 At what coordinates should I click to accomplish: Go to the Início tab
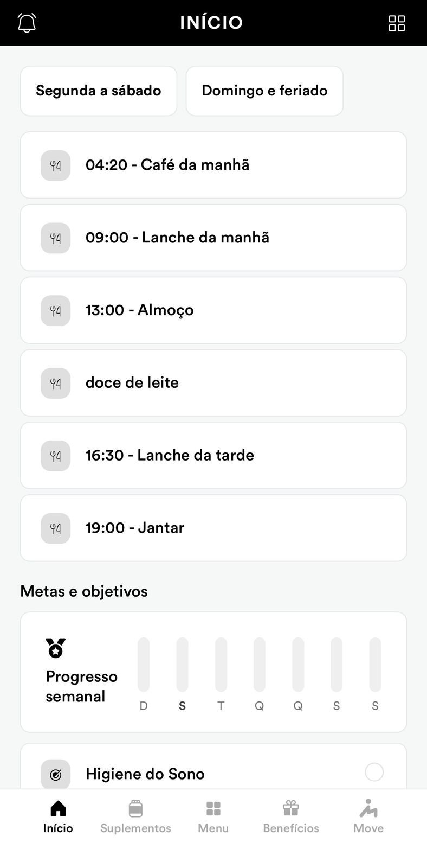click(x=58, y=816)
